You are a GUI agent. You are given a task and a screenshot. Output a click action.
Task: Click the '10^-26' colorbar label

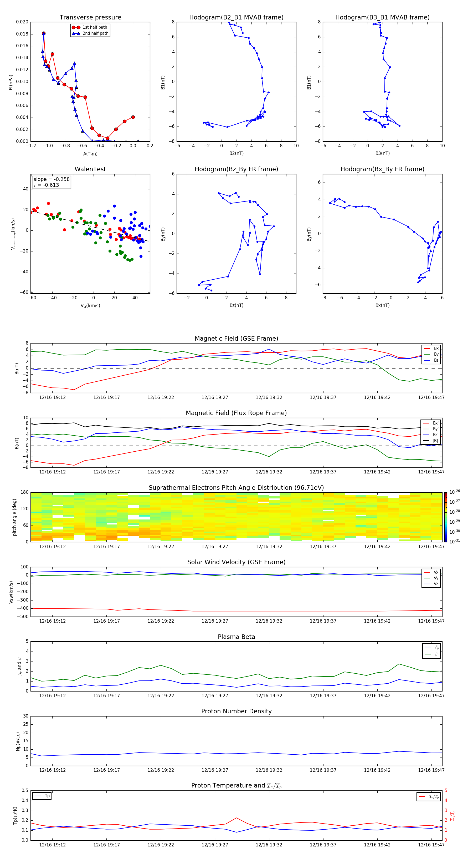point(455,492)
